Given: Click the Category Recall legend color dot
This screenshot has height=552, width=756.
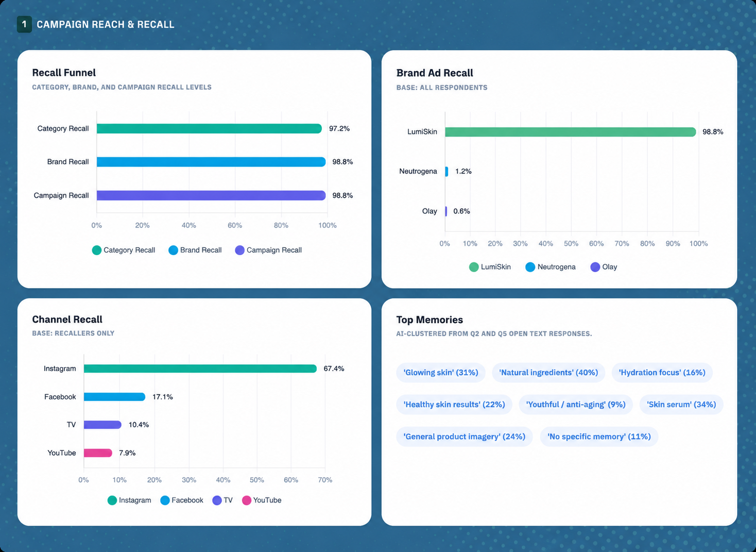Looking at the screenshot, I should point(96,250).
